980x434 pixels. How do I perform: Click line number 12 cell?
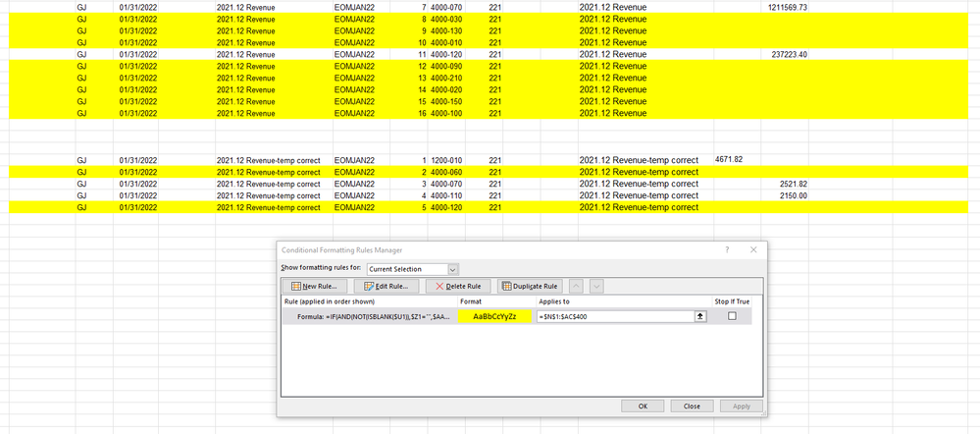pyautogui.click(x=409, y=67)
